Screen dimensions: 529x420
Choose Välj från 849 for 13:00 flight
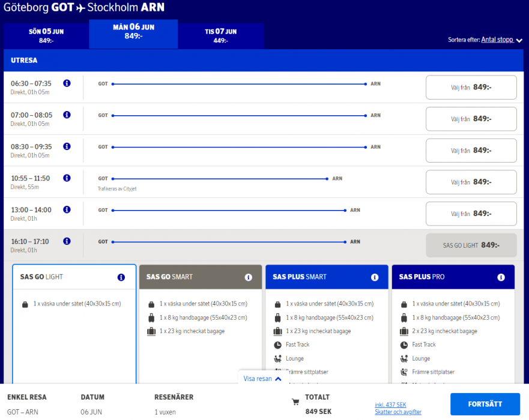(471, 214)
